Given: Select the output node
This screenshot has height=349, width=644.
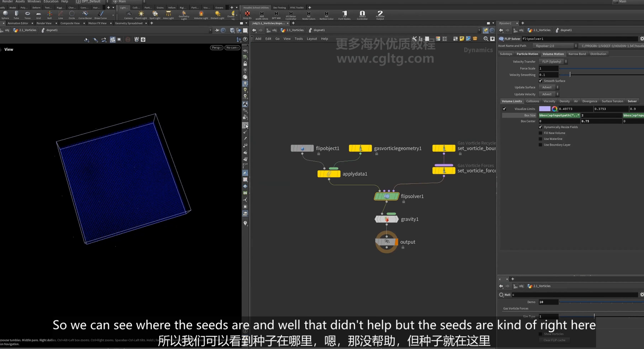Looking at the screenshot, I should pos(386,242).
